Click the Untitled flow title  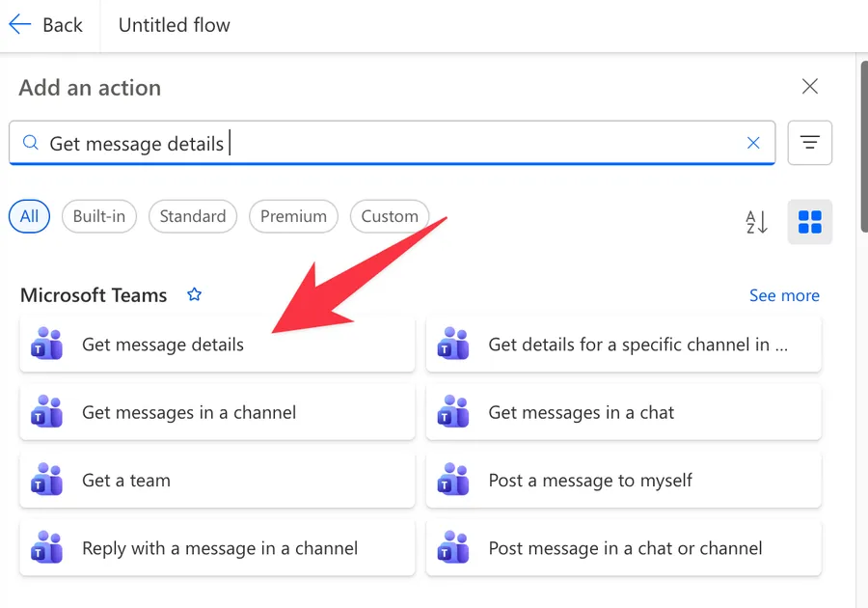click(x=174, y=25)
